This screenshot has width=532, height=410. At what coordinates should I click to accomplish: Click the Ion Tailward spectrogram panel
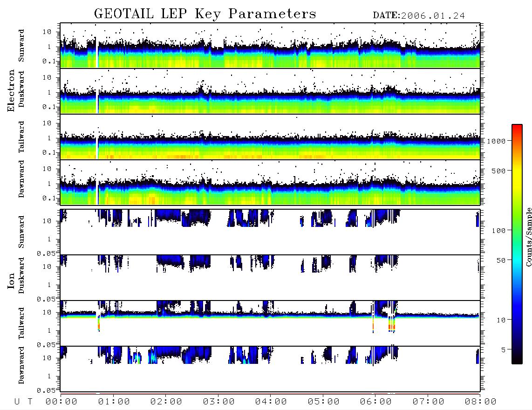pyautogui.click(x=270, y=323)
